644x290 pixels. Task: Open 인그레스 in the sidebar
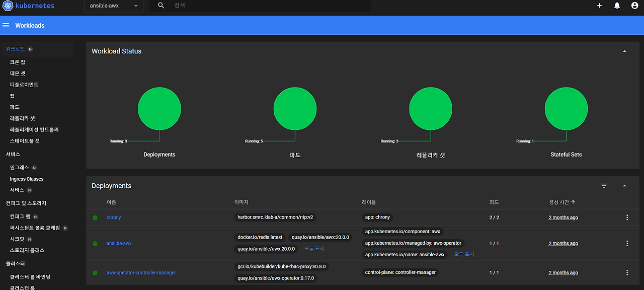tap(20, 168)
